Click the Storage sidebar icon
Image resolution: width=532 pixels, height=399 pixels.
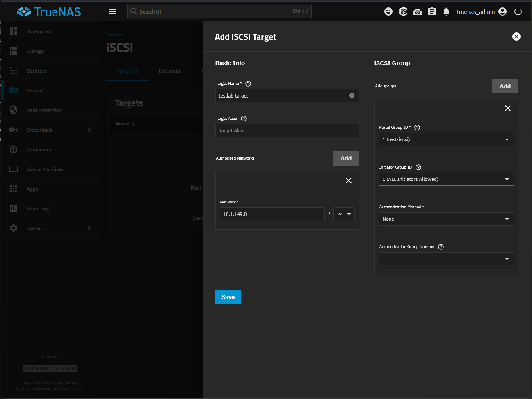pos(14,51)
